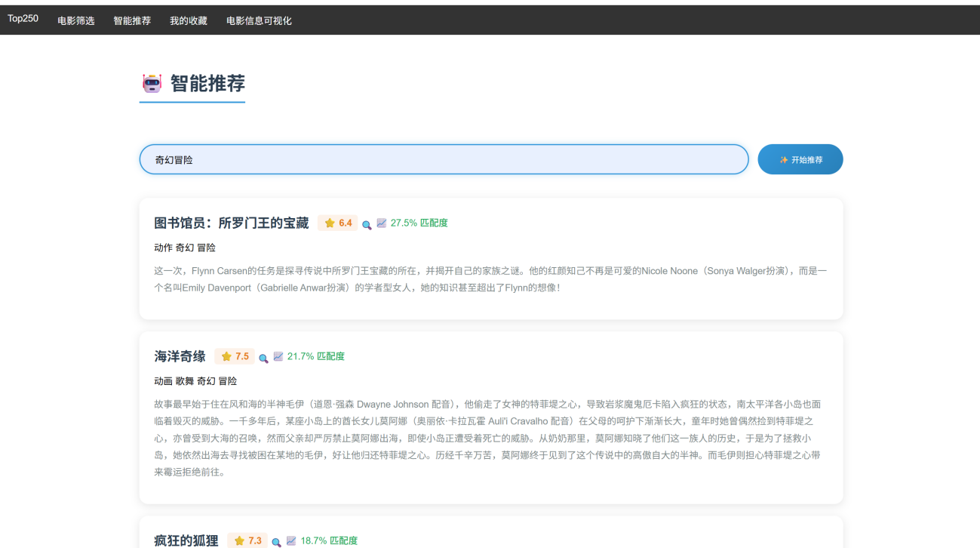980x548 pixels.
Task: Click the robot icon beside 智能推荐 heading
Action: (x=152, y=83)
